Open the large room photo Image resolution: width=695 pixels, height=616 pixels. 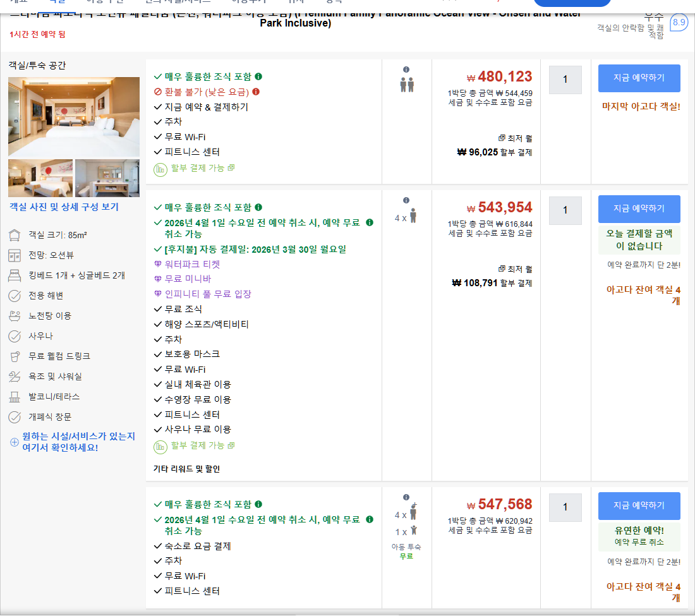(74, 116)
